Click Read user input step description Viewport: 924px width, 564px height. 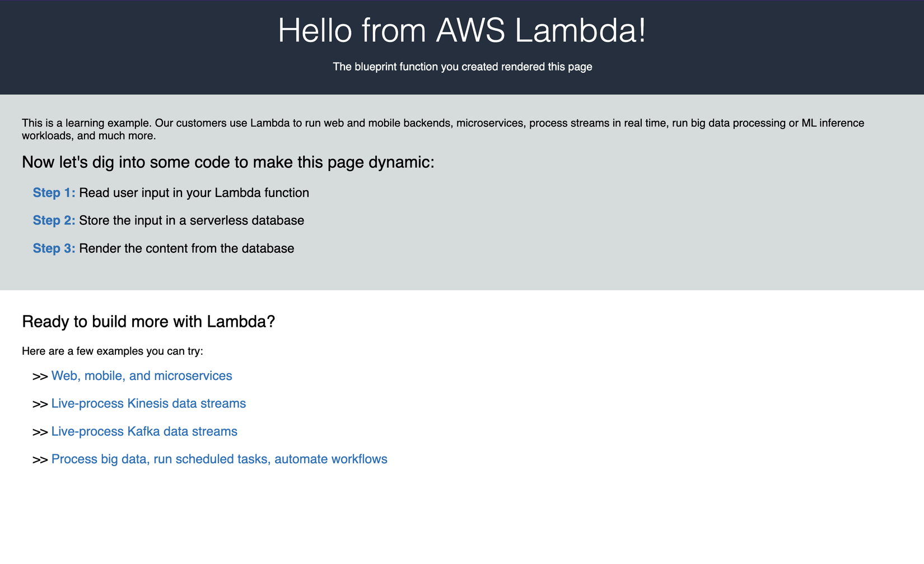pyautogui.click(x=194, y=192)
